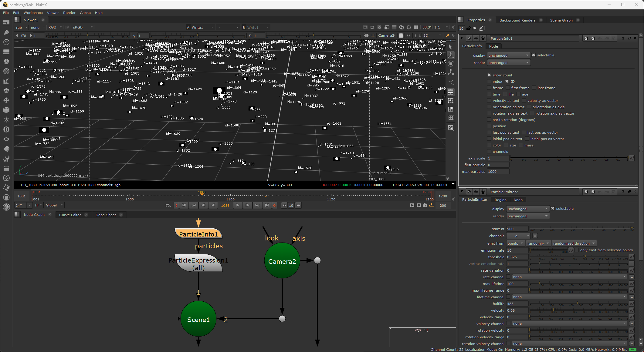Open the Particles nodes toolbar menu
The image size is (644, 352).
(6, 120)
